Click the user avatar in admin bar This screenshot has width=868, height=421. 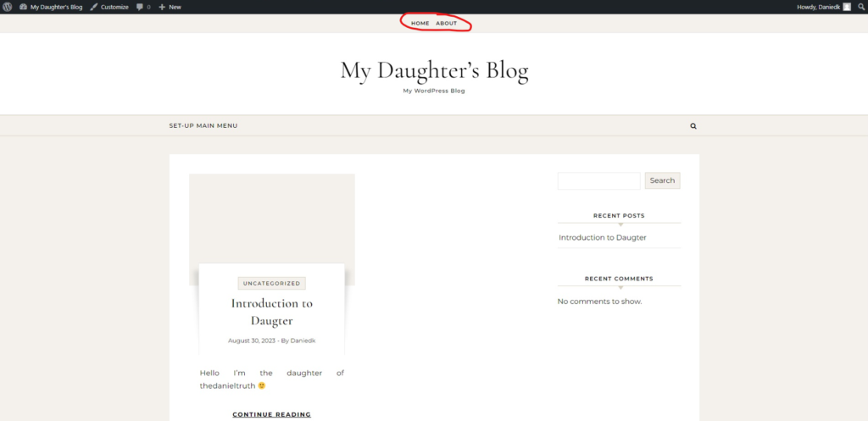click(846, 7)
